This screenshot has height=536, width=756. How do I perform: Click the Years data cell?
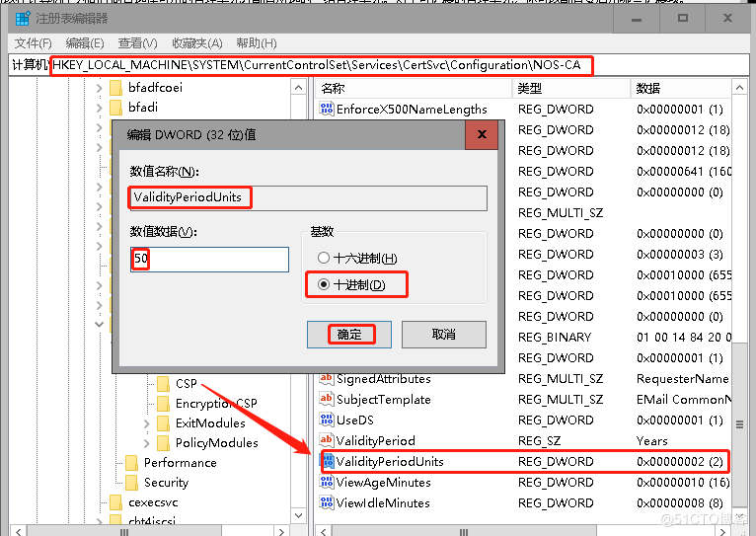click(651, 440)
